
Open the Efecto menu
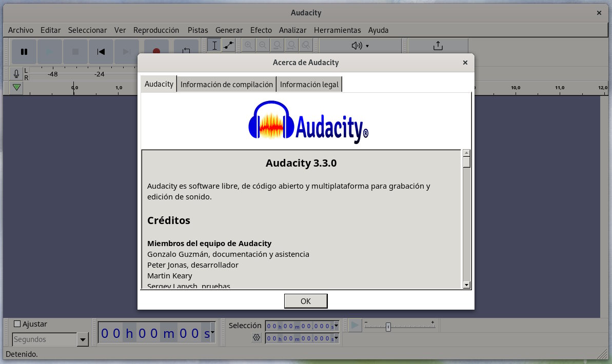pos(261,30)
